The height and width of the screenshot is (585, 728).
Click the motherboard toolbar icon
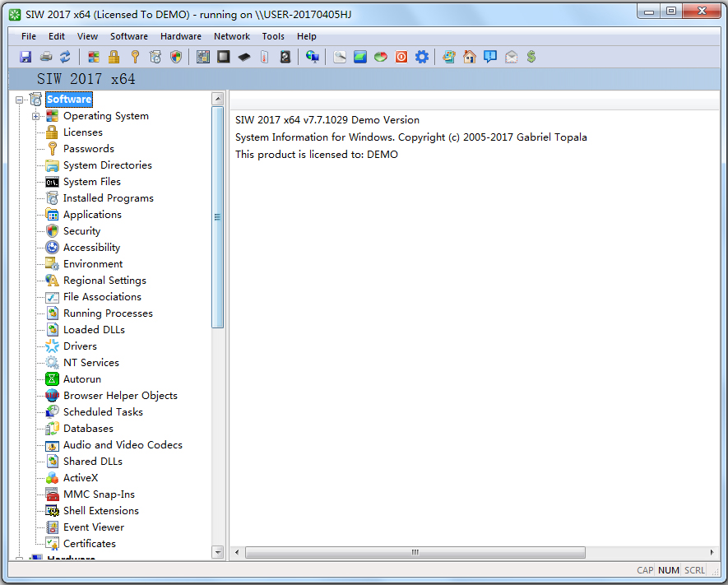(x=203, y=57)
